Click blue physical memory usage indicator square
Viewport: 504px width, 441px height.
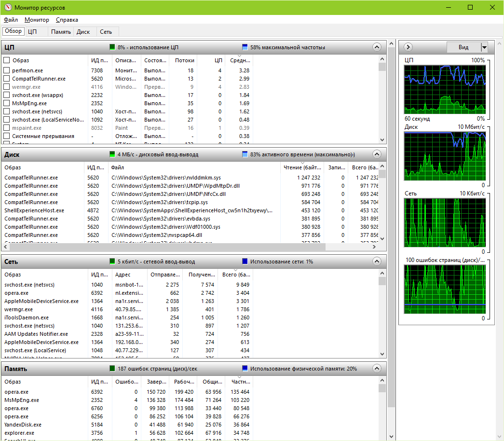pos(245,369)
